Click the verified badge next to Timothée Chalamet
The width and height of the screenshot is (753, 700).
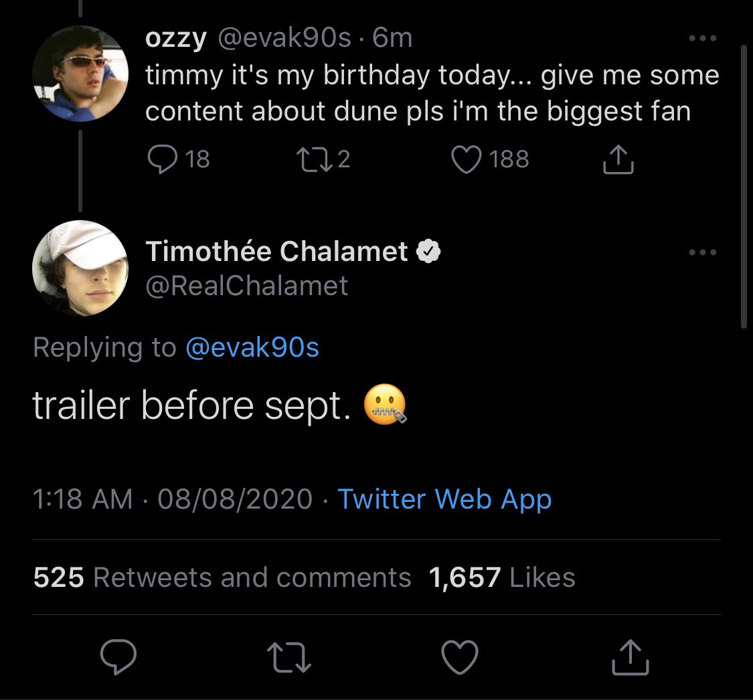[x=428, y=252]
